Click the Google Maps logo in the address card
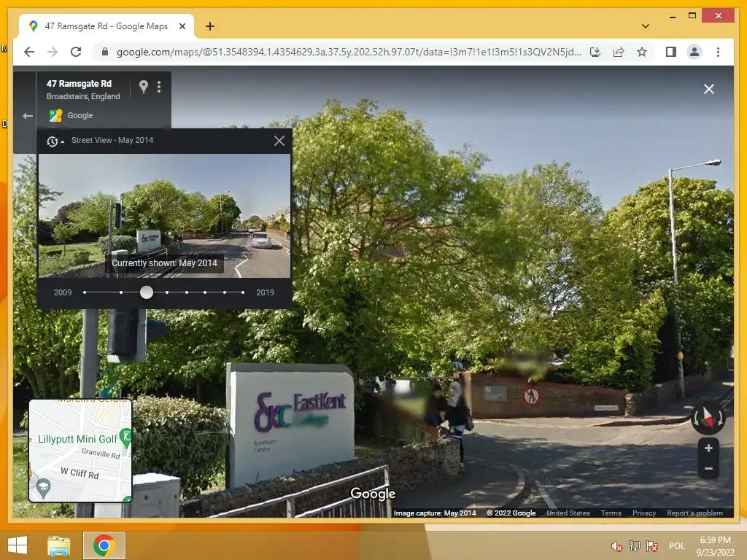 coord(55,115)
